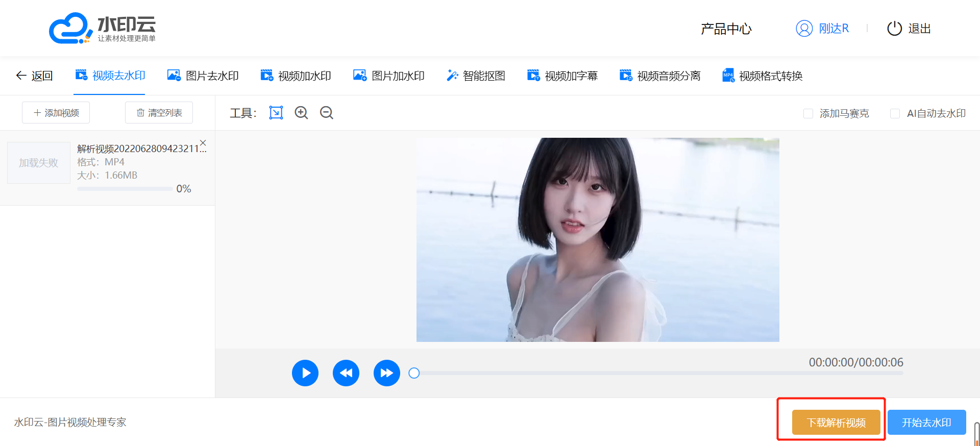
Task: Click the 添加视频 button
Action: 56,112
